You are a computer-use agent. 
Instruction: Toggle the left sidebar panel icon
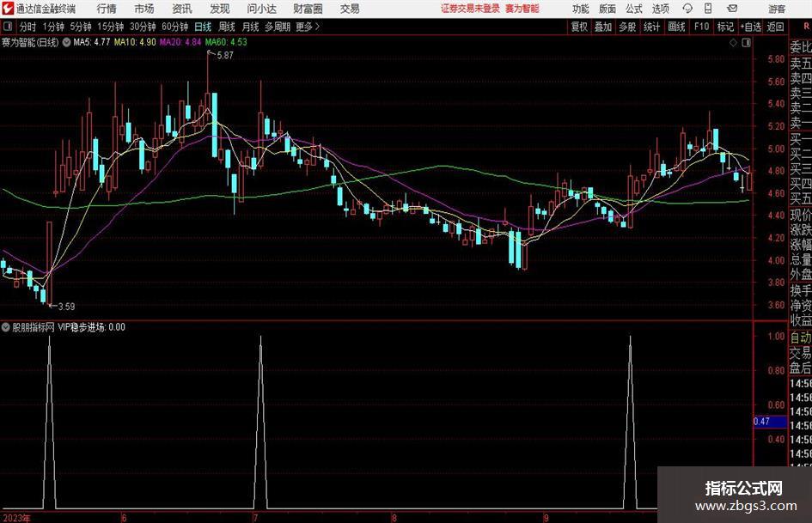pyautogui.click(x=7, y=27)
